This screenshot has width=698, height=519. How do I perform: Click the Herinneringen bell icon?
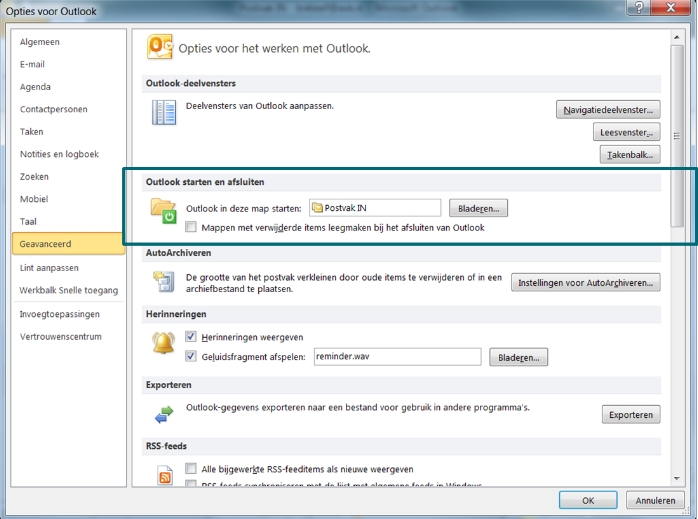[163, 342]
